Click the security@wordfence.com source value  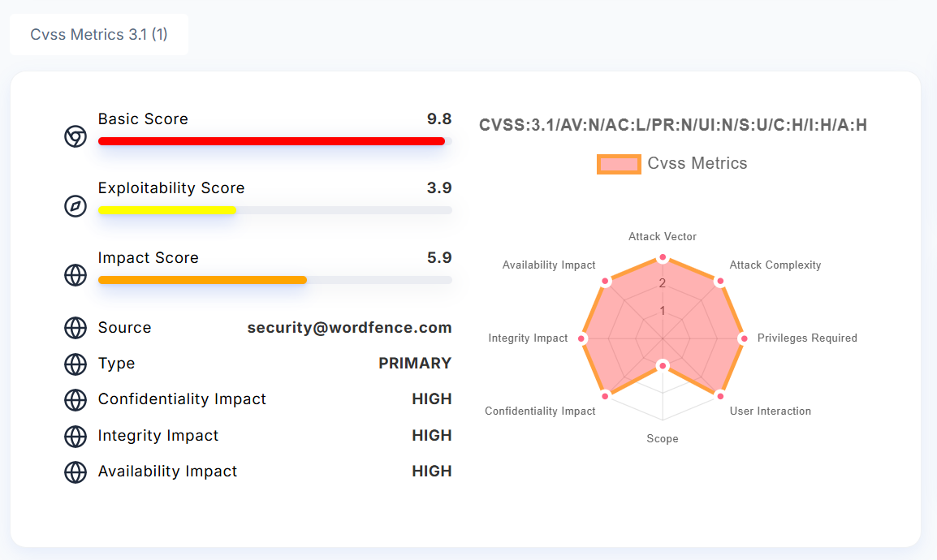[350, 328]
